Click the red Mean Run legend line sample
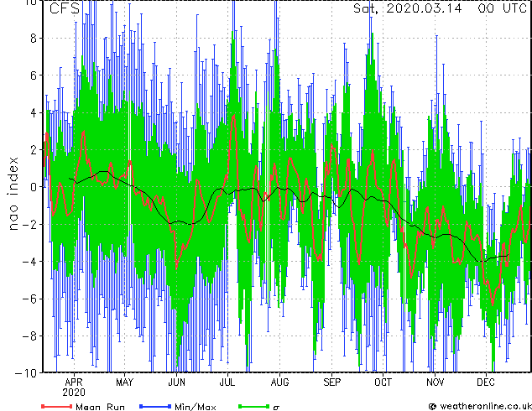Screen dimensions: 532x411 pos(57,406)
